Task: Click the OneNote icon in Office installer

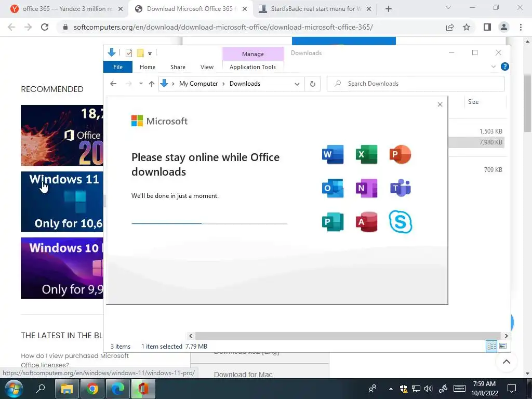Action: (366, 188)
